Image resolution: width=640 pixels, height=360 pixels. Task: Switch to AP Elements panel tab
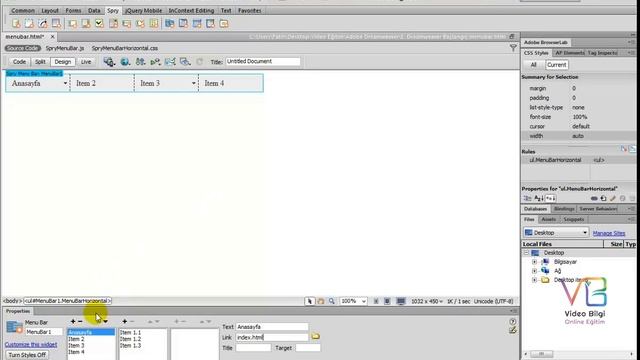pyautogui.click(x=570, y=53)
